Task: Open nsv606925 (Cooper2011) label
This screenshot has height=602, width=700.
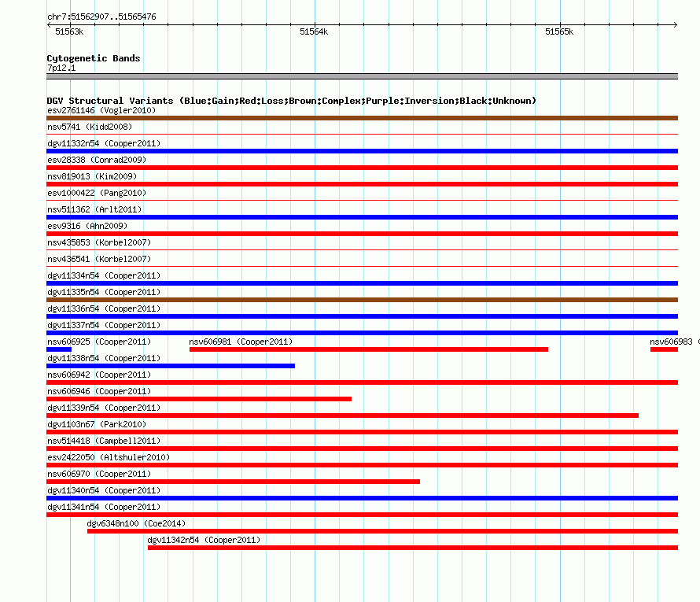Action: 99,342
